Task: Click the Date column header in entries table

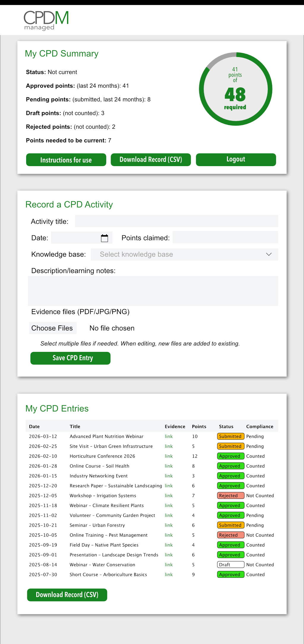Action: (34, 426)
